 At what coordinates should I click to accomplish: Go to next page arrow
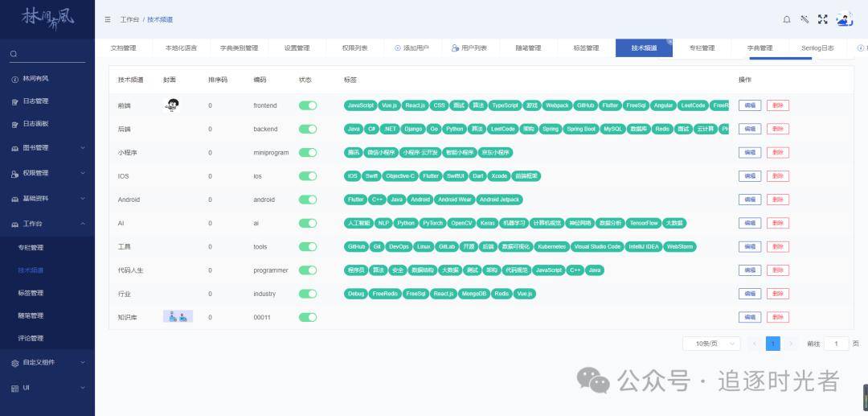[x=792, y=344]
